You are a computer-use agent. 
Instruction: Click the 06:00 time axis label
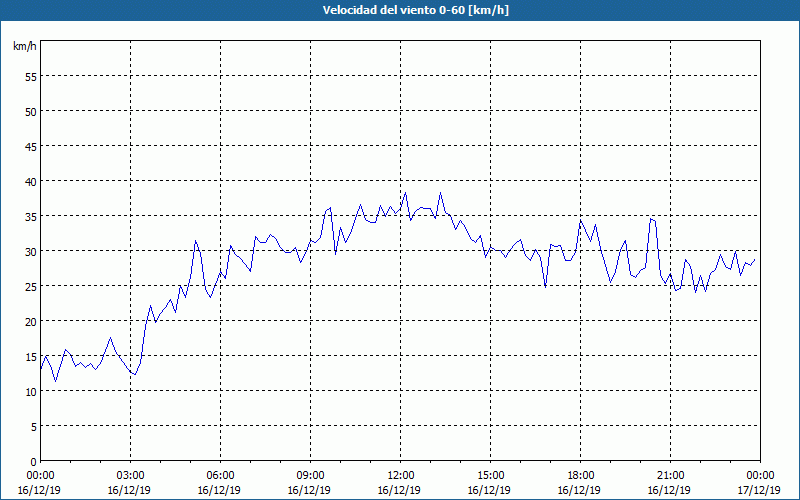pyautogui.click(x=220, y=476)
